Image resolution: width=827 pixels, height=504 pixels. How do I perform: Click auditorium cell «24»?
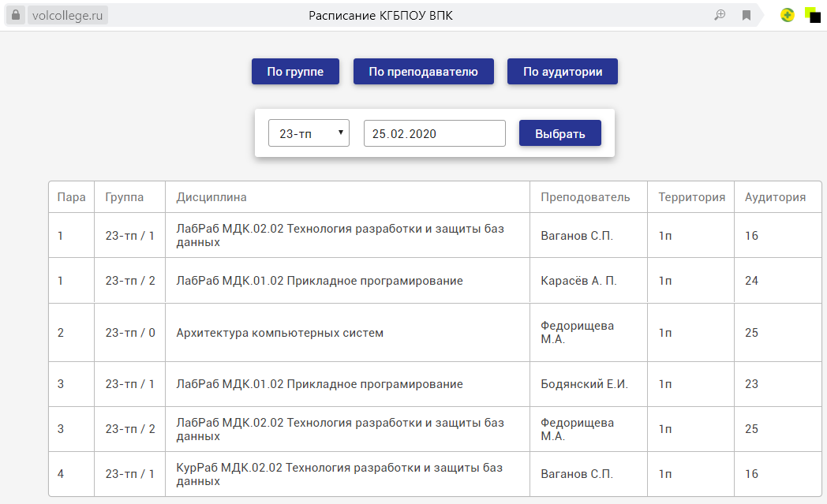[x=777, y=281]
